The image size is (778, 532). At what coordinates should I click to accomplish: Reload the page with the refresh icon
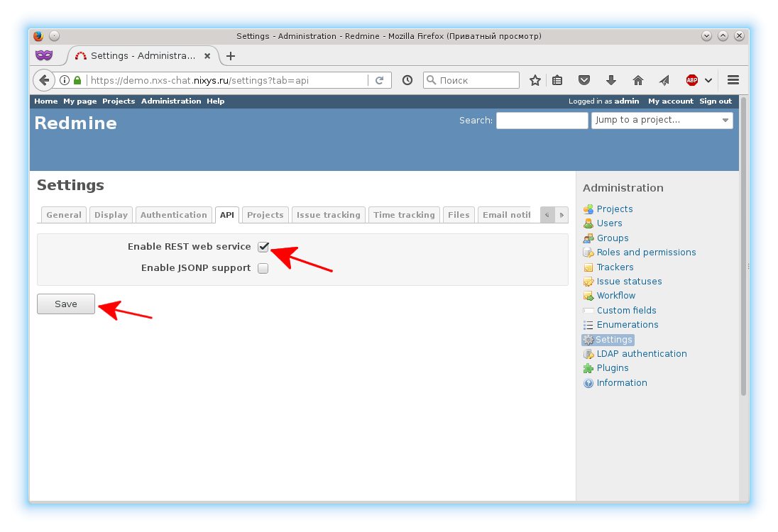pos(380,80)
